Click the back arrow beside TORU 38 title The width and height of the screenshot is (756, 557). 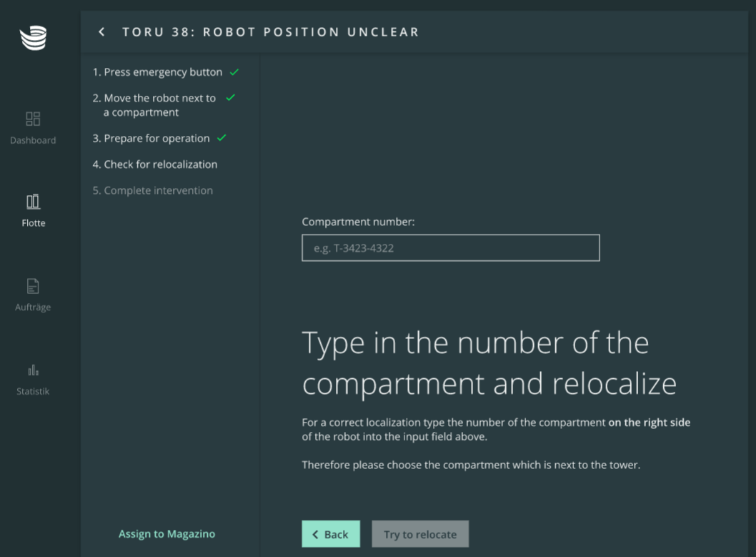102,32
